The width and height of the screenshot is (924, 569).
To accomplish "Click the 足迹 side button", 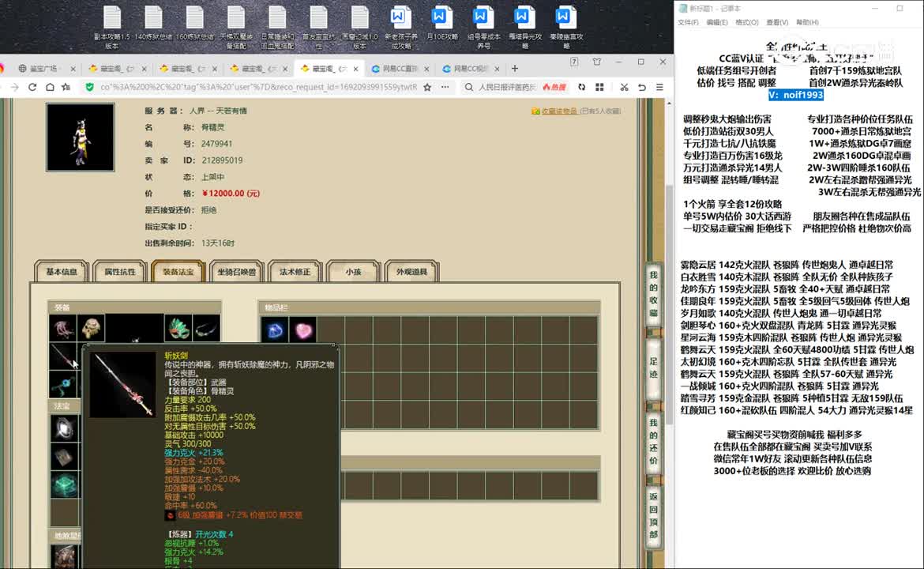I will [x=653, y=367].
